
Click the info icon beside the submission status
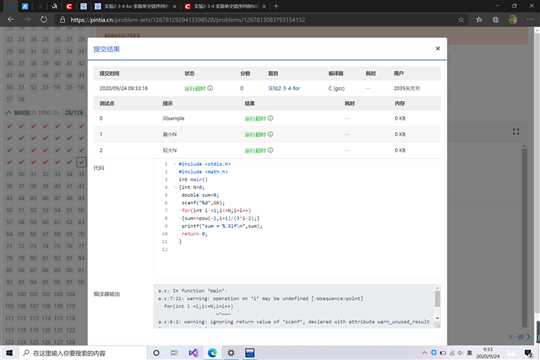pyautogui.click(x=210, y=88)
